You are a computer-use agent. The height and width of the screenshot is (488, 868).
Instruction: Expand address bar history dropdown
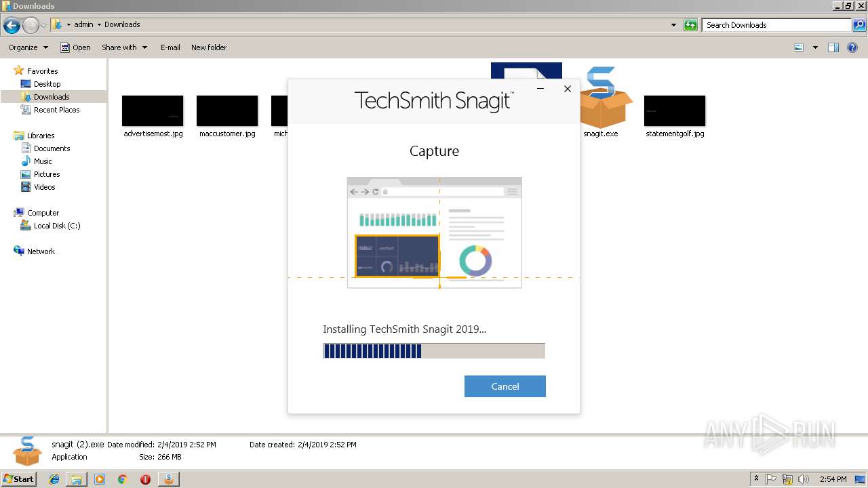[673, 25]
